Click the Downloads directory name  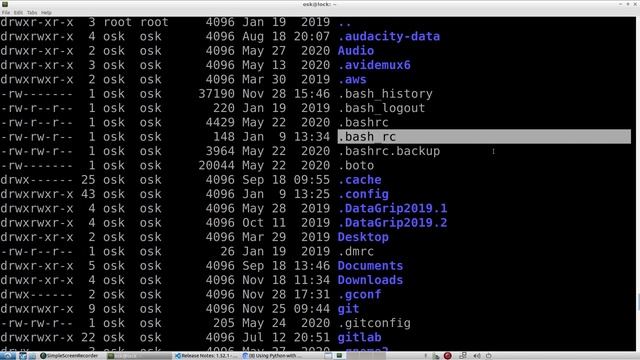(x=370, y=280)
